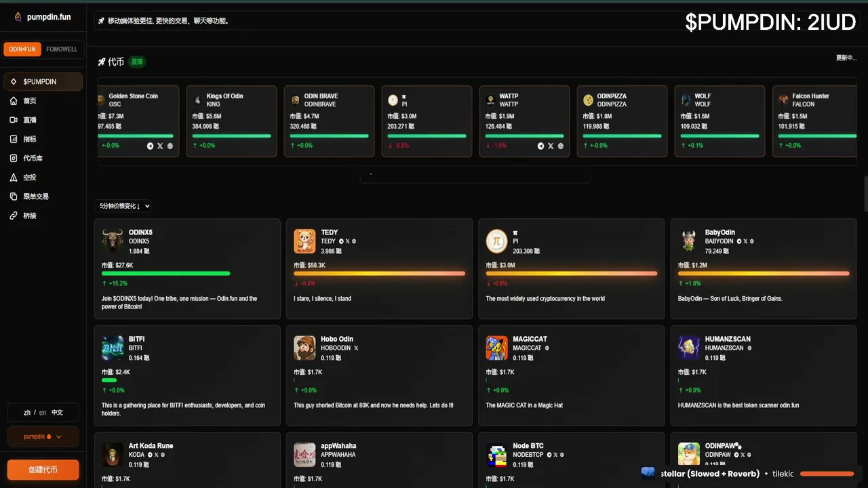Click the Telegram icon beside BABYODIN ticker
Viewport: 868px width, 488px height.
point(738,241)
